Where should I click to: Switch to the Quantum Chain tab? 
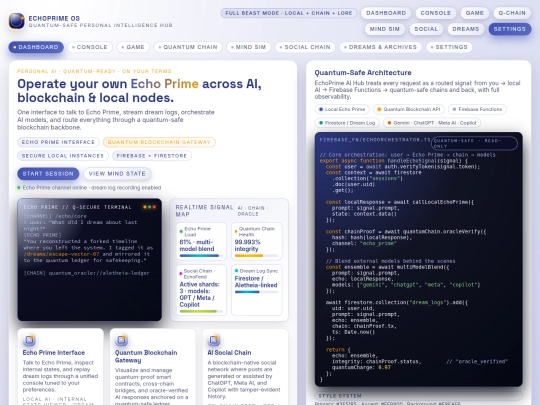(188, 47)
